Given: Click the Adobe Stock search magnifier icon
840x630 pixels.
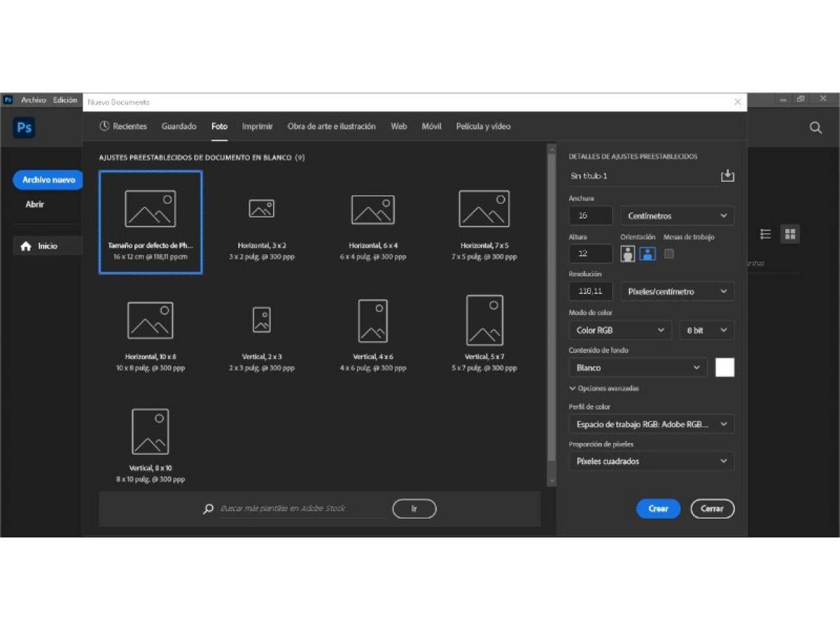Looking at the screenshot, I should 209,509.
